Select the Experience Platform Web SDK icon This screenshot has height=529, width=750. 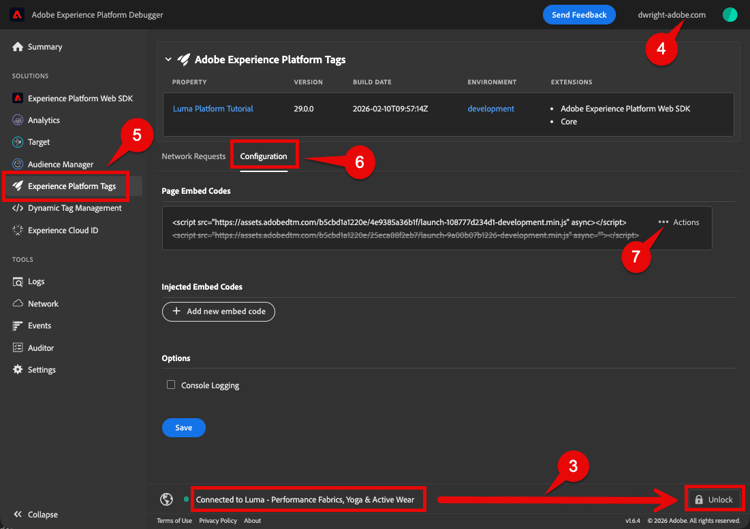click(x=18, y=98)
